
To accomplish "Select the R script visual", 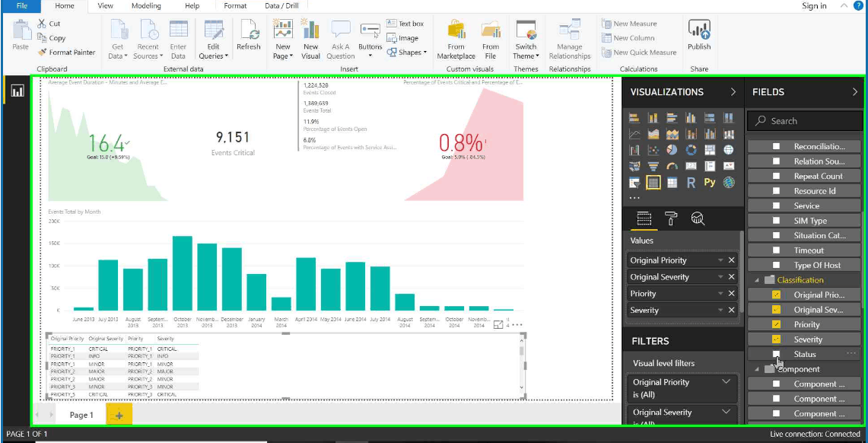I will point(691,182).
